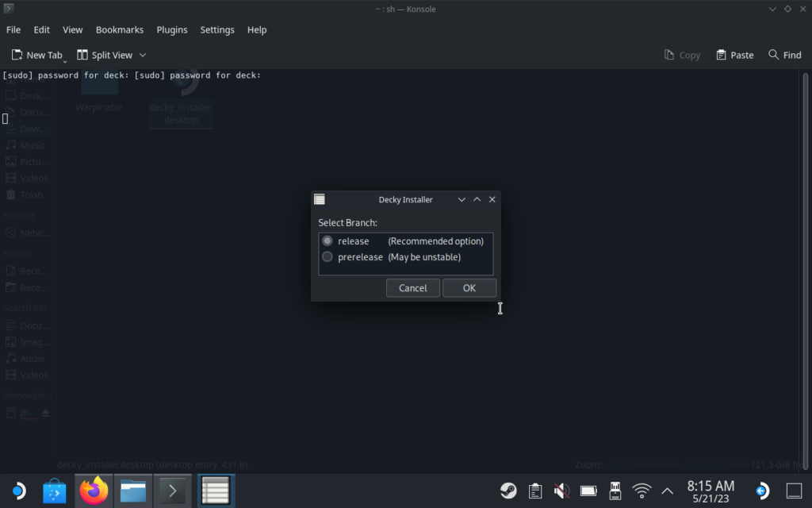Click Paste in the Konsole toolbar

(734, 55)
